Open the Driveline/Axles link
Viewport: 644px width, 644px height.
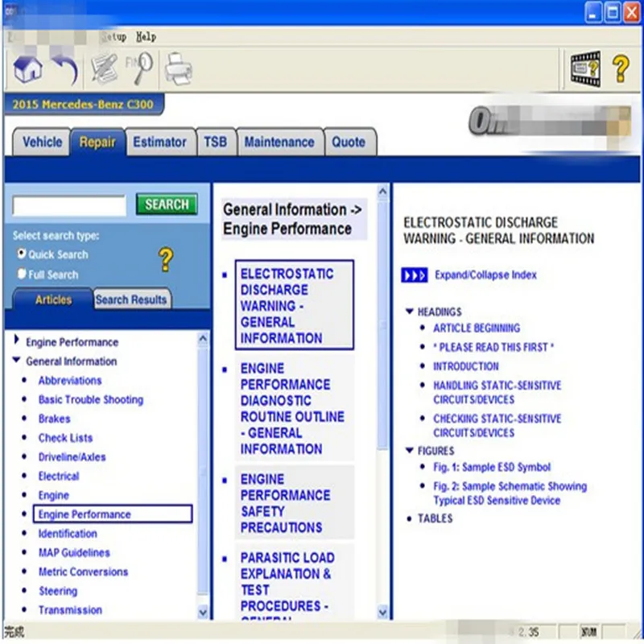72,456
